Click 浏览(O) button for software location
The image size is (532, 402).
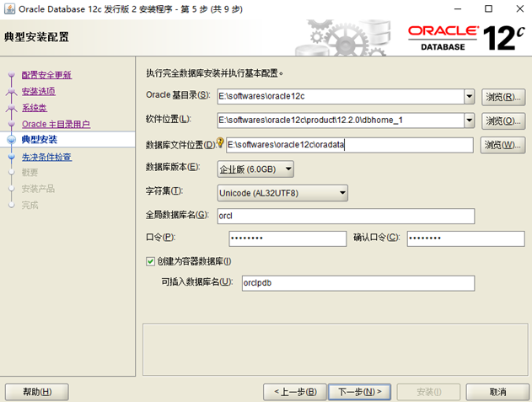pos(503,121)
